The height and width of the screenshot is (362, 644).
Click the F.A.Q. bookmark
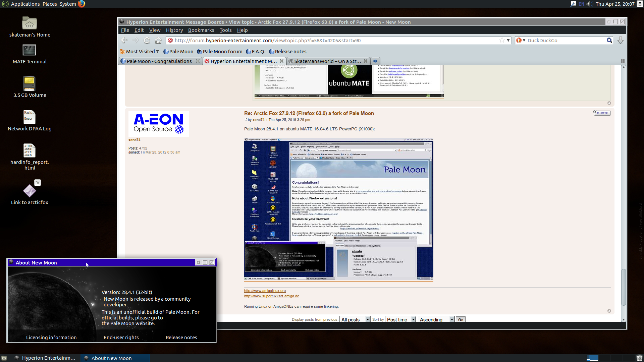(256, 52)
